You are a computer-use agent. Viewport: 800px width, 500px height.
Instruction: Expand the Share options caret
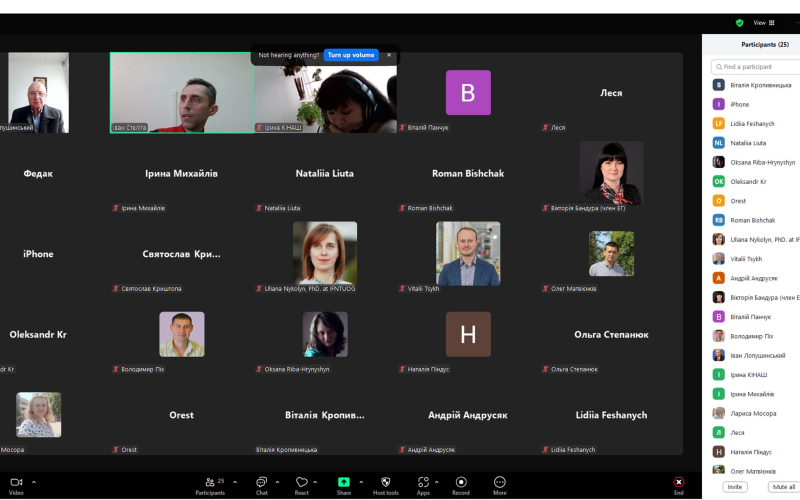(361, 482)
